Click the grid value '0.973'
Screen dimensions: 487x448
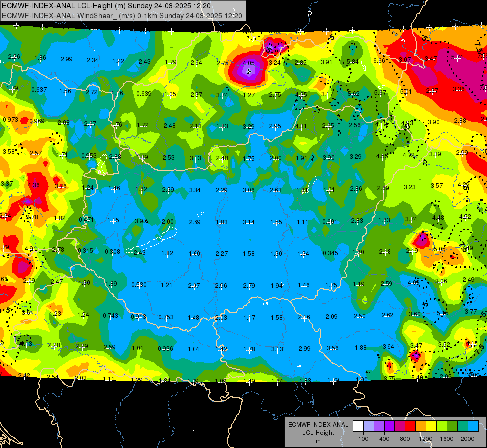[10, 119]
